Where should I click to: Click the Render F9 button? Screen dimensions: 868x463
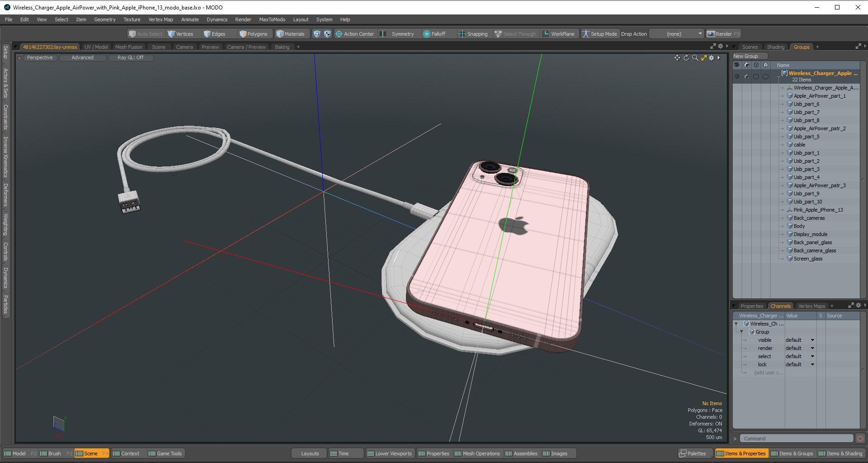723,34
